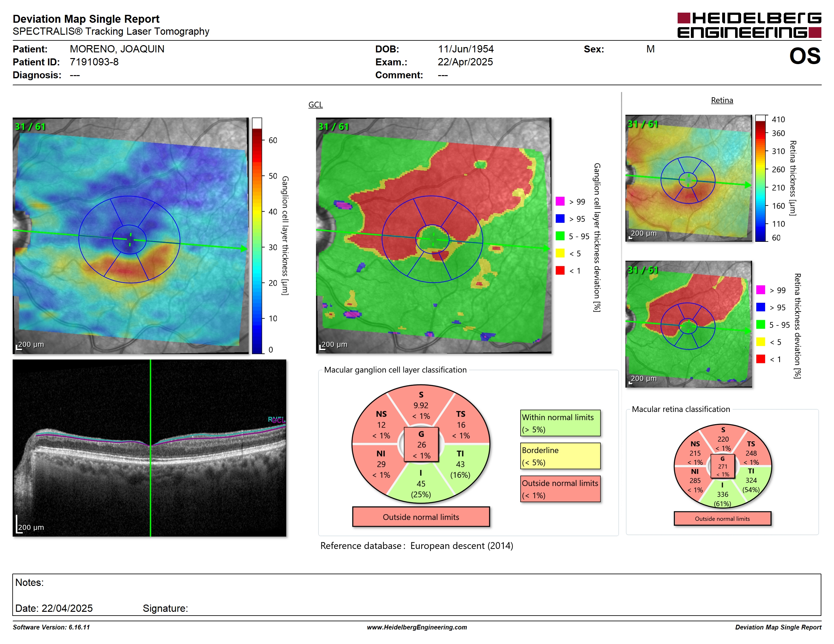Click the Retina thickness color scale bar
This screenshot has width=834, height=644.
[760, 178]
